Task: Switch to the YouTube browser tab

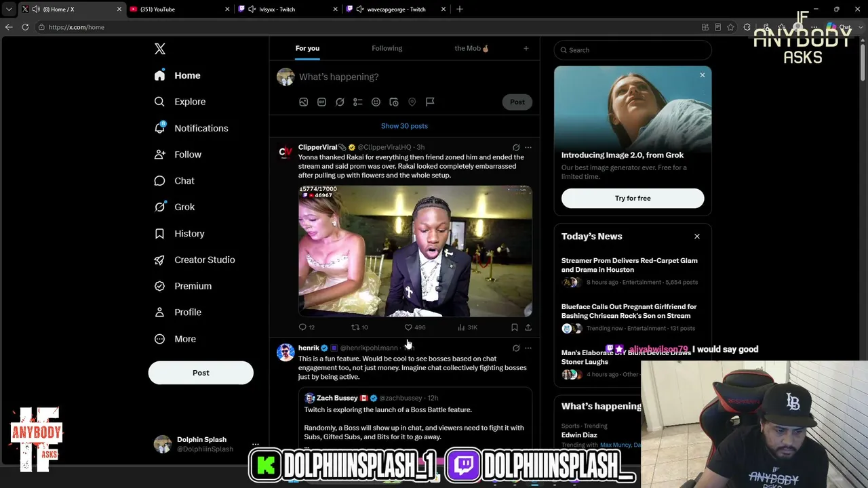Action: point(180,9)
